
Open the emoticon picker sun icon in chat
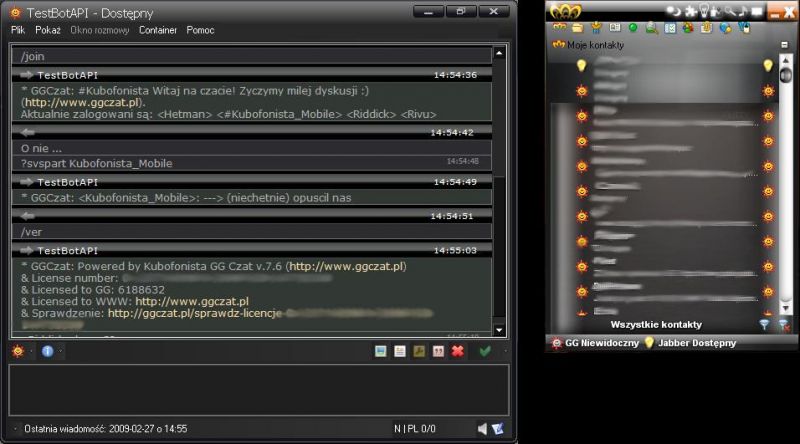(18, 351)
